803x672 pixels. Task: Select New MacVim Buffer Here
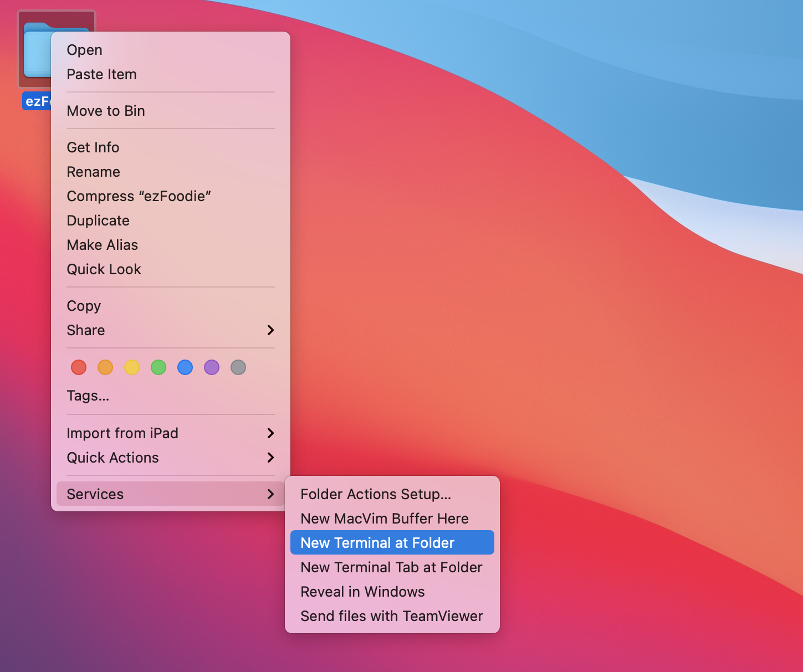(x=385, y=519)
